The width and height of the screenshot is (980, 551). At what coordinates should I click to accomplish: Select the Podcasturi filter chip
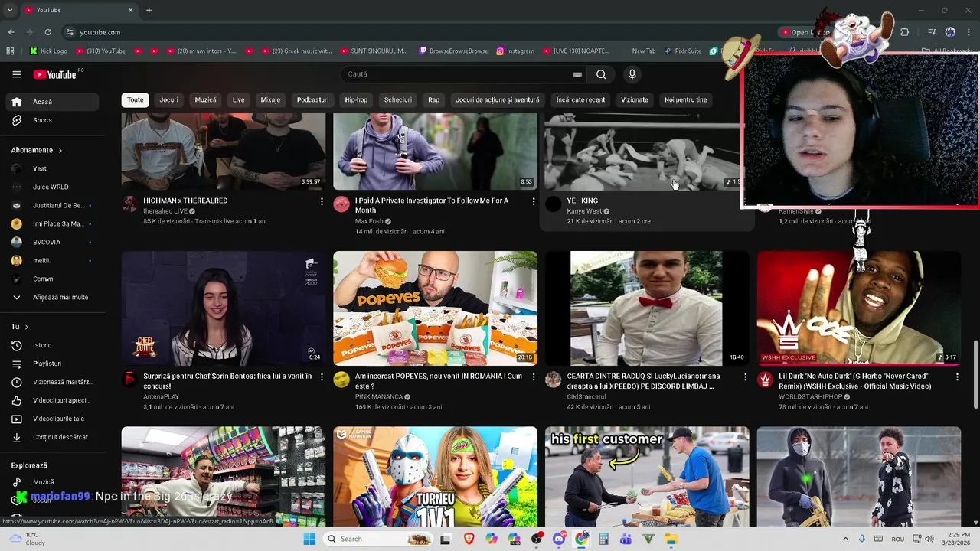[x=312, y=99]
